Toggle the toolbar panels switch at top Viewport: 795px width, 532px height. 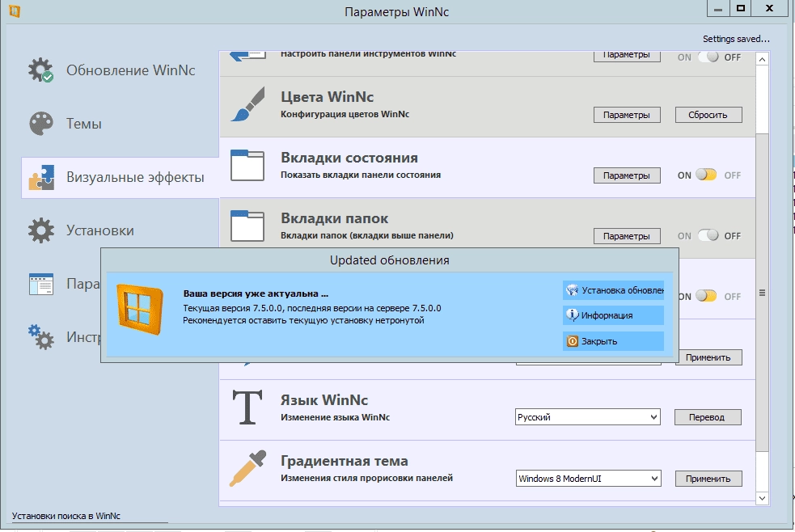[x=708, y=57]
